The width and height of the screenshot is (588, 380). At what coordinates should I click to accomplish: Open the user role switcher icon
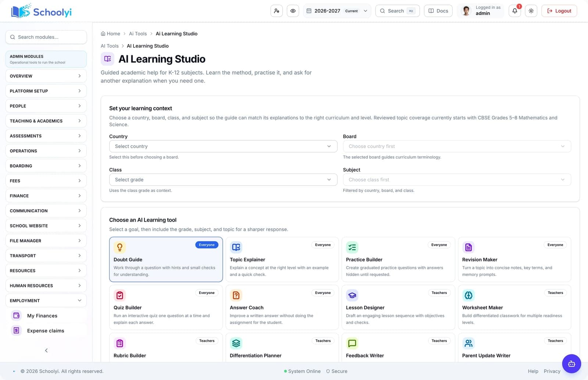[x=277, y=11]
